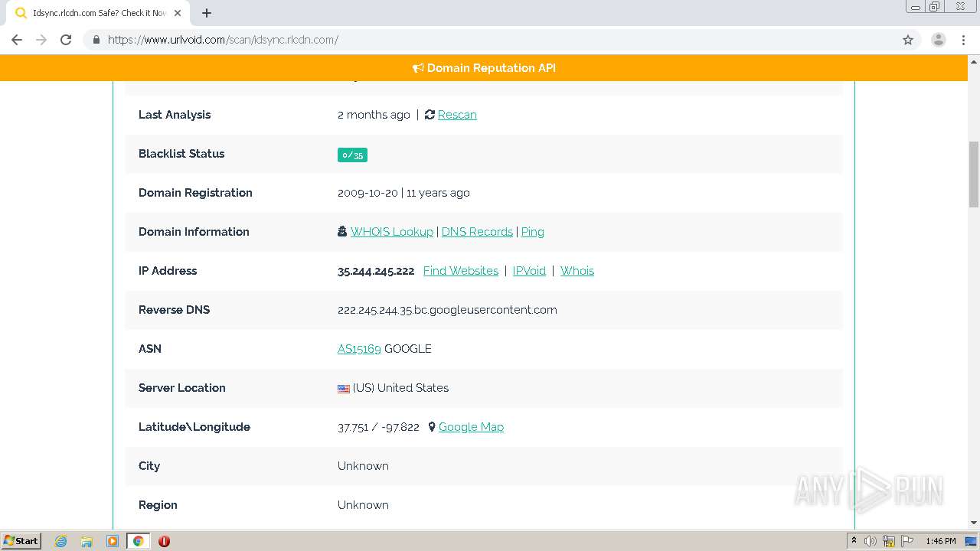
Task: Click the padlock site info icon
Action: tap(96, 40)
